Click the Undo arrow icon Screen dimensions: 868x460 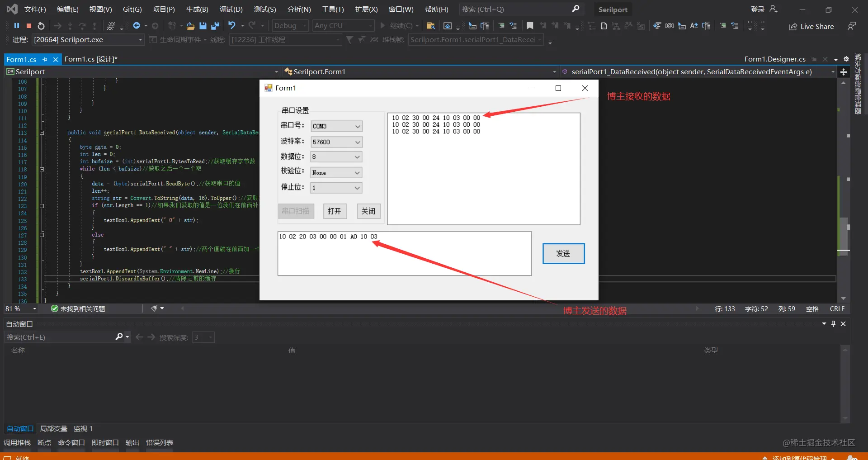[x=232, y=26]
